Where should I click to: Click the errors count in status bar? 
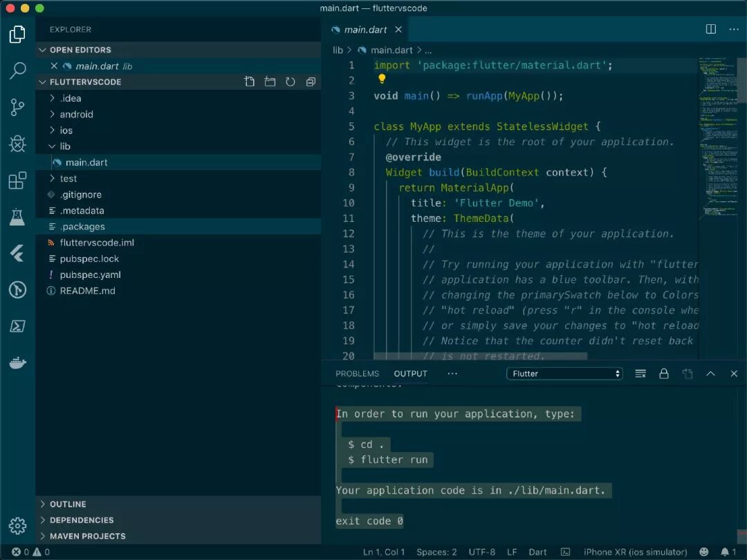(x=20, y=552)
